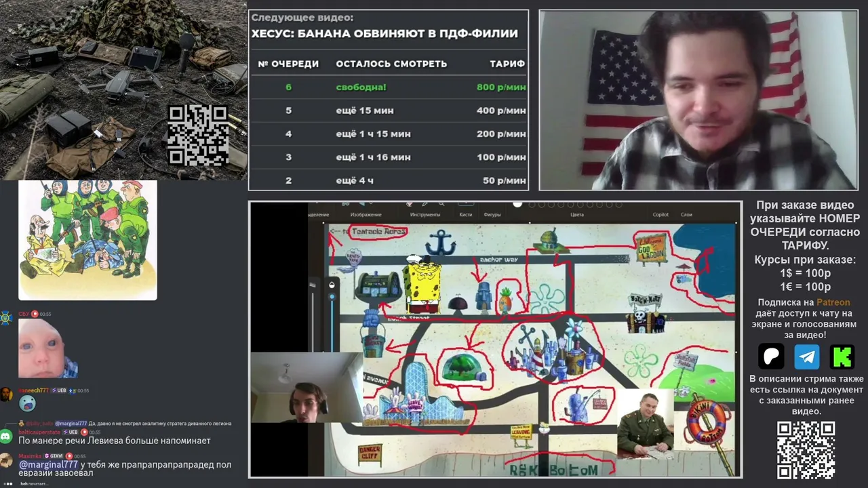Click the 50 р/мин tariff cell

click(505, 181)
